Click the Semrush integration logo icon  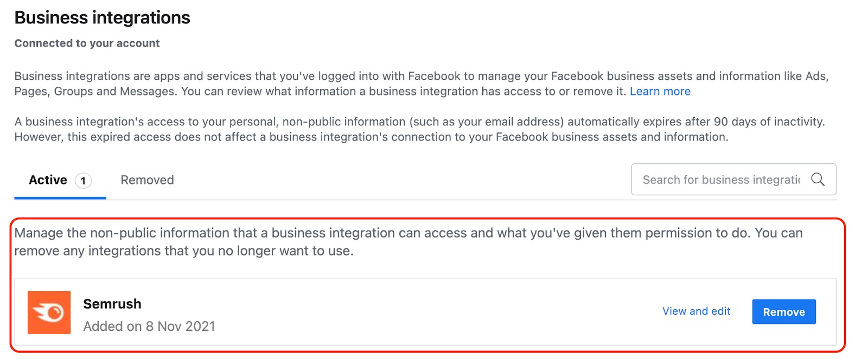point(49,312)
